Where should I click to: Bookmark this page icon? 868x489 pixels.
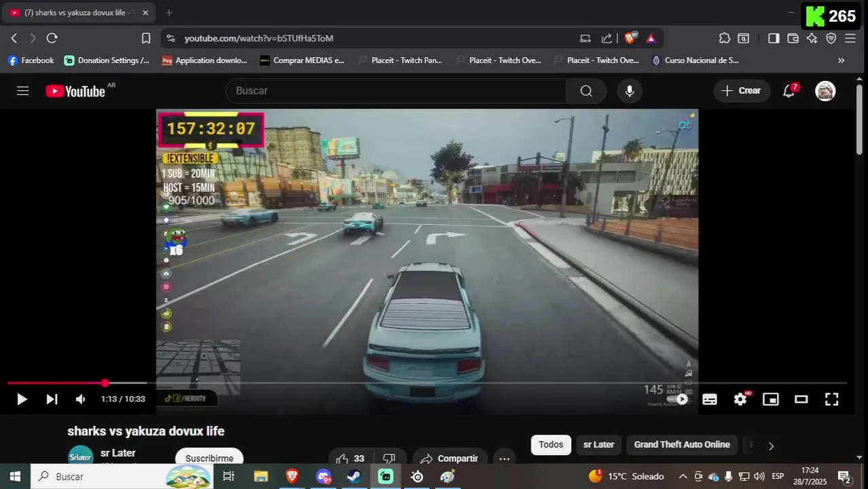[146, 38]
